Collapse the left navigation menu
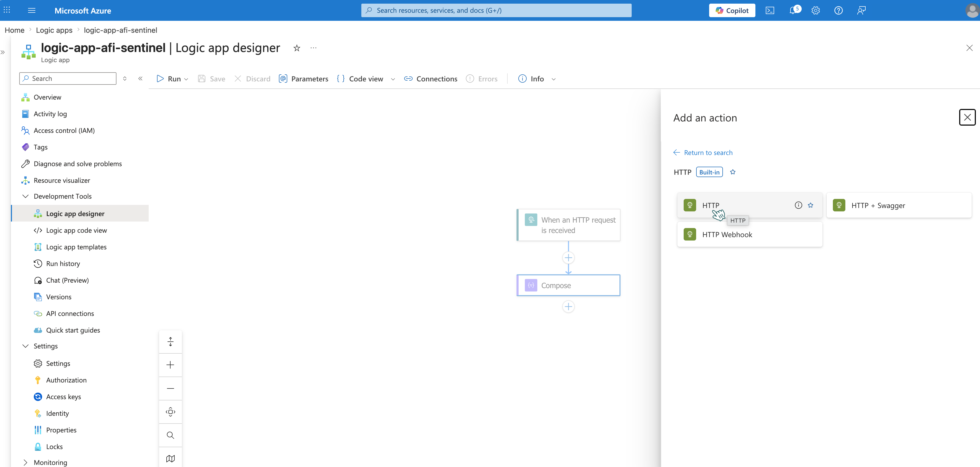980x467 pixels. [x=140, y=79]
